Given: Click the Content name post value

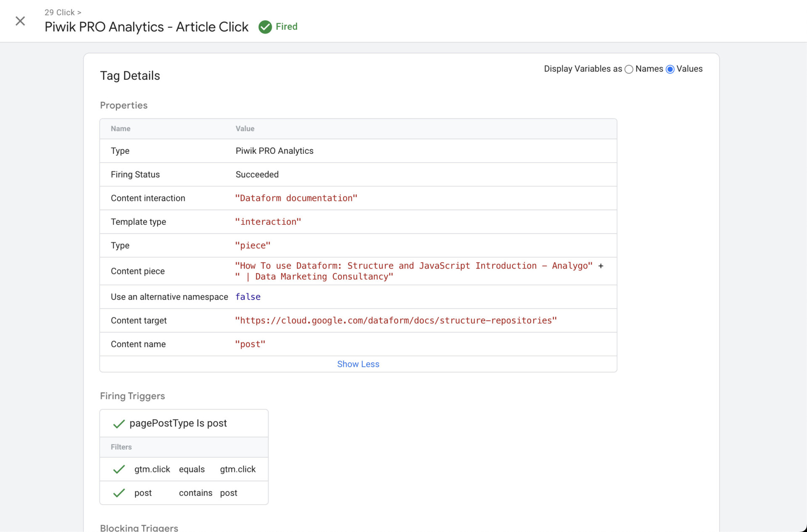Looking at the screenshot, I should 250,344.
